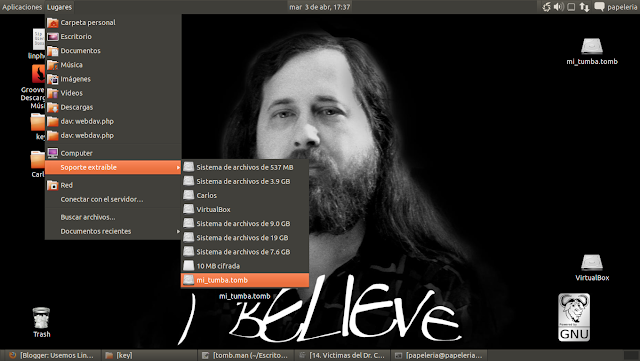Open Sistema de archivos de 537 MB

[x=245, y=167]
